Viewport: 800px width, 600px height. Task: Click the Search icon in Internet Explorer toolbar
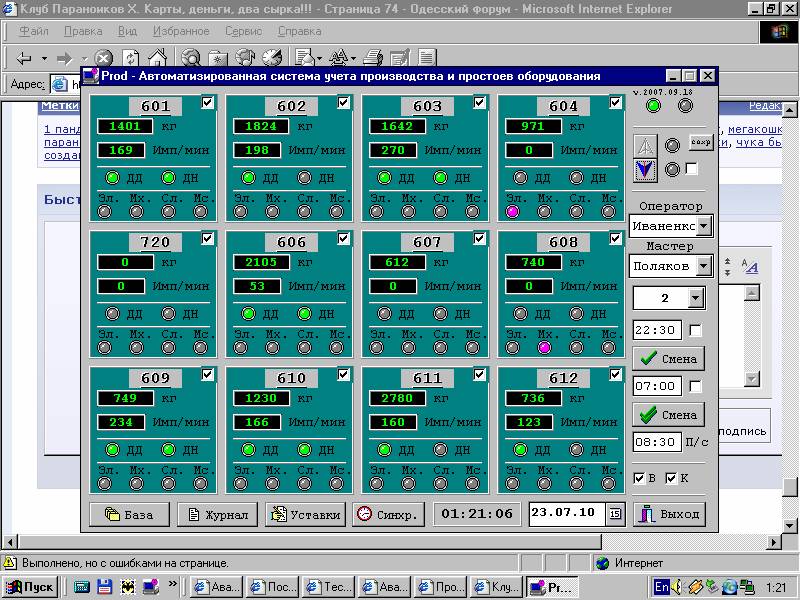[192, 58]
